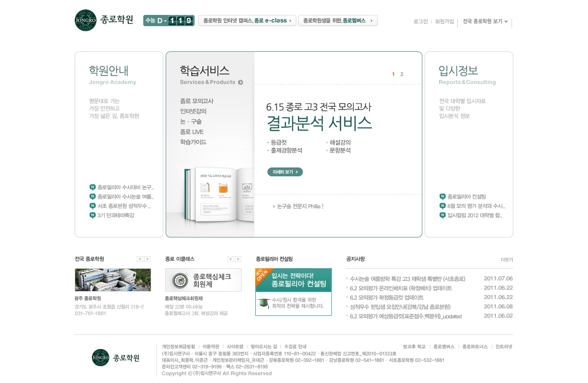This screenshot has height=383, width=588.
Task: Open the 종로 e-class internet campus button
Action: (247, 21)
